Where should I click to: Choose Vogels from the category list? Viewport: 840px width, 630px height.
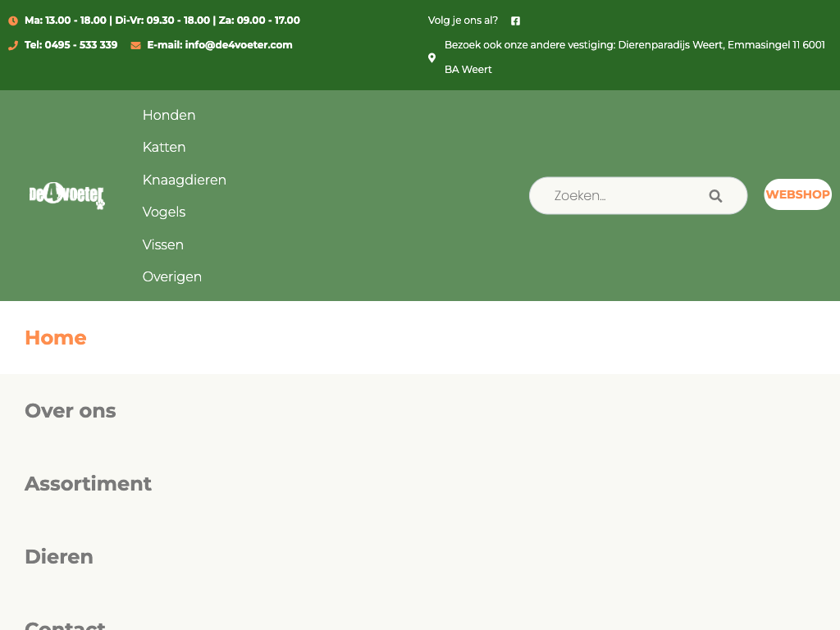pos(164,212)
